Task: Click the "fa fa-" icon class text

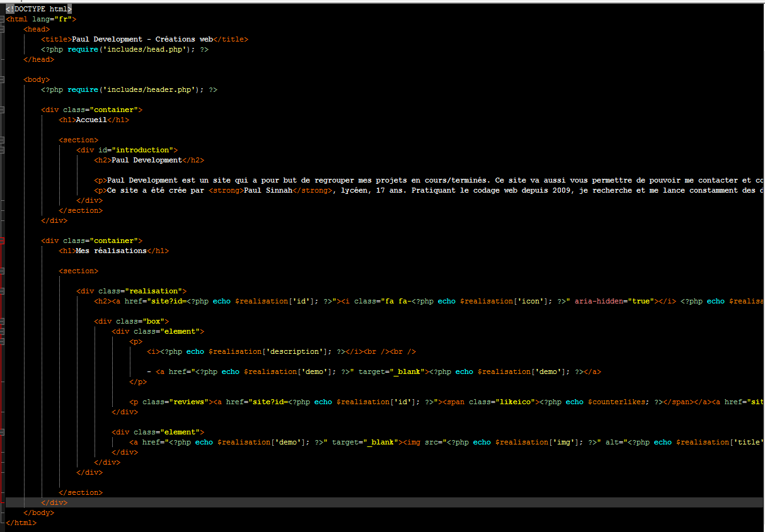Action: pos(397,301)
